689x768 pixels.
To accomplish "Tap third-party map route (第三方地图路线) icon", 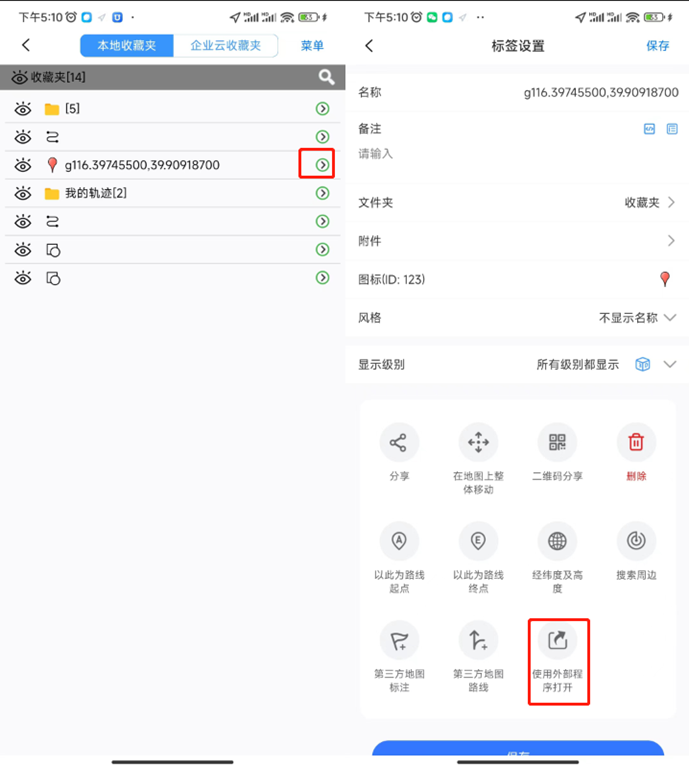I will (478, 640).
